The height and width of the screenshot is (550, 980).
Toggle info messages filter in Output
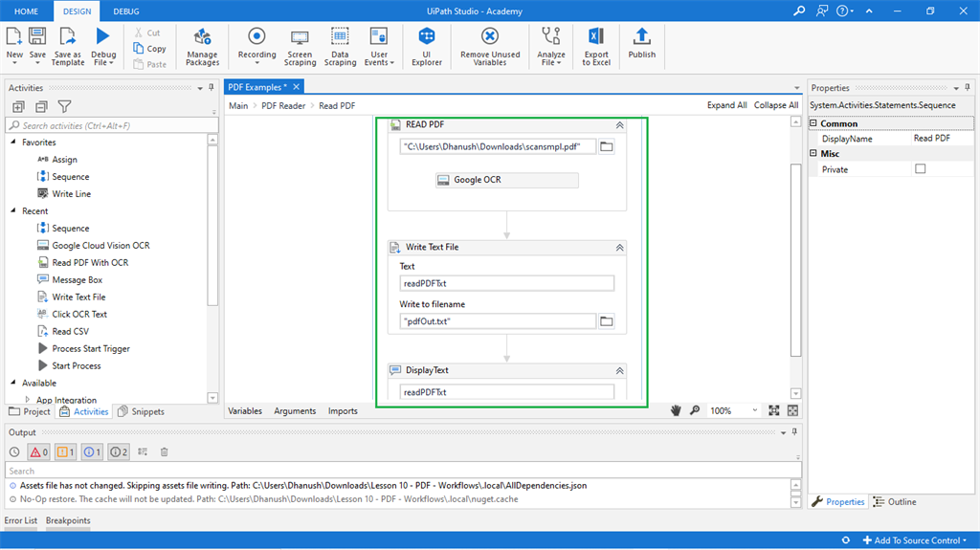pos(92,451)
